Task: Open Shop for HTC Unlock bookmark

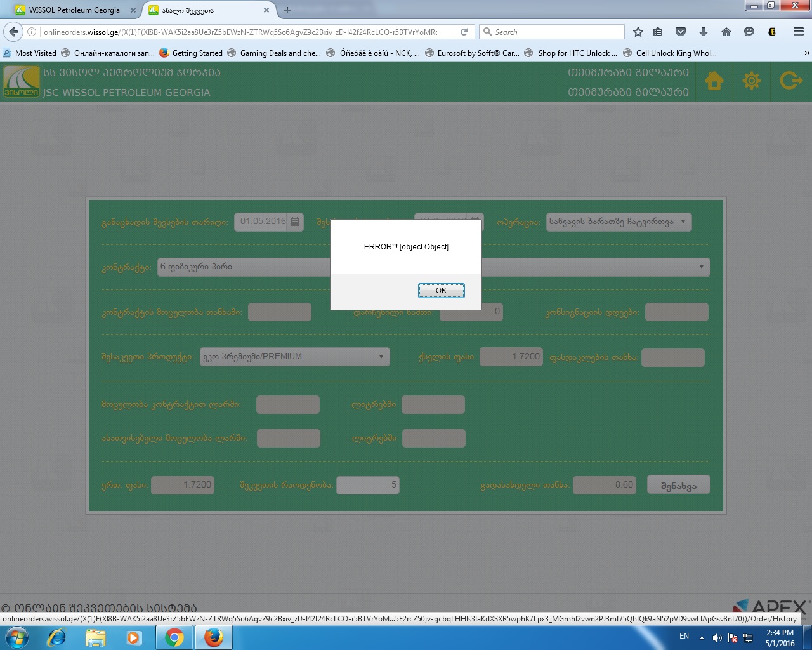Action: click(571, 53)
